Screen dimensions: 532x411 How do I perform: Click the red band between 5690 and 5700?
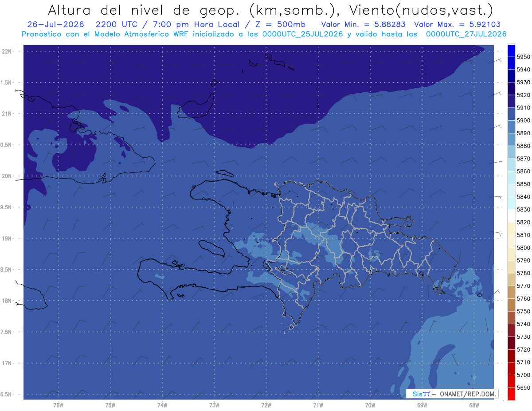coord(511,381)
